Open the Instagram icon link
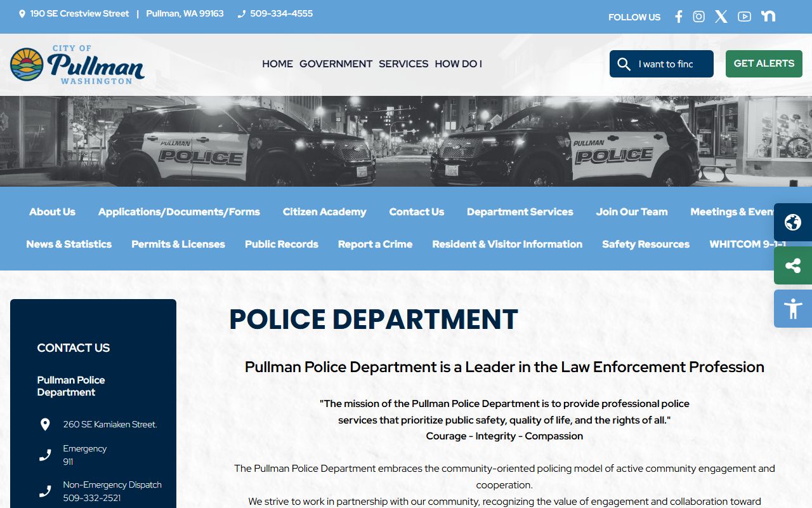Viewport: 812px width, 508px height. coord(698,17)
